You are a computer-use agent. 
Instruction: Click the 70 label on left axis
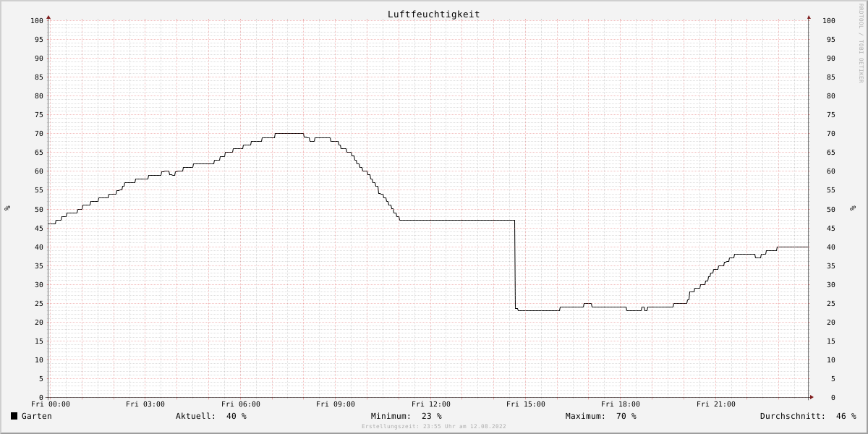39,134
